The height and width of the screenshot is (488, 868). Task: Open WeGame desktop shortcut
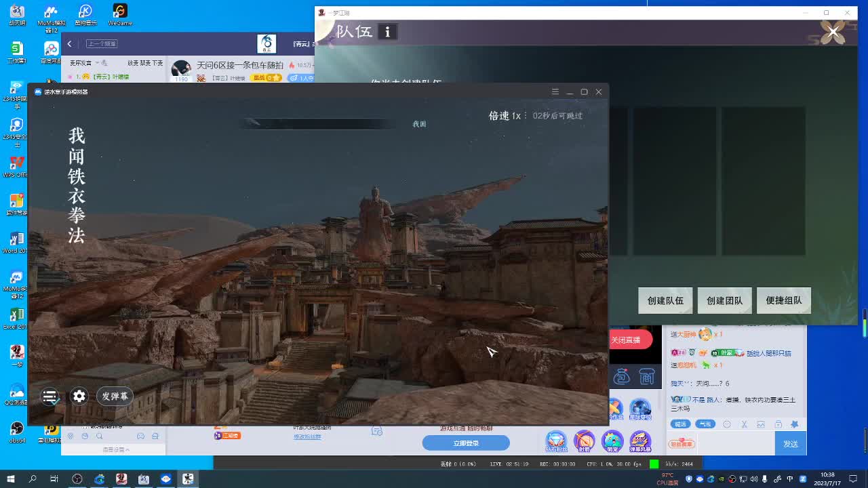(x=120, y=15)
